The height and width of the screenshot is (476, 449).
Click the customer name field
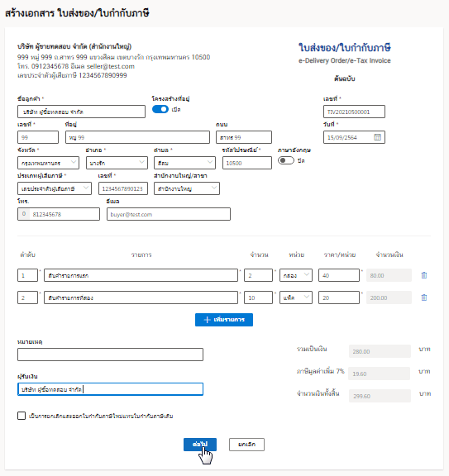coord(81,112)
